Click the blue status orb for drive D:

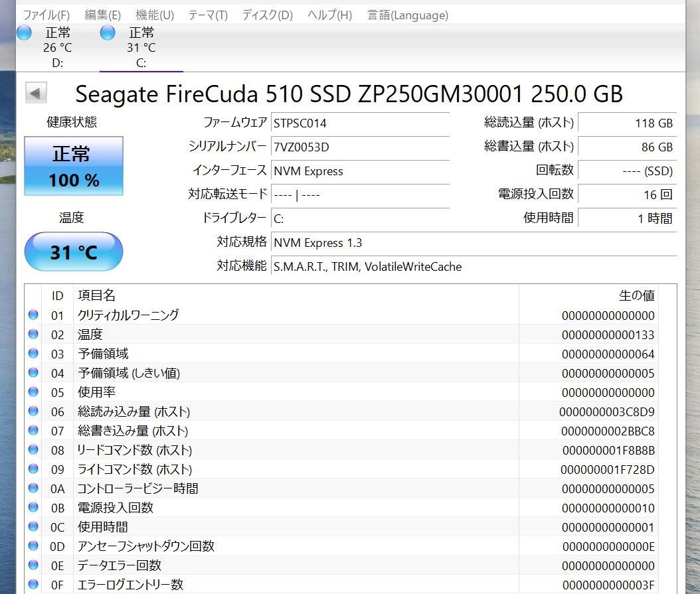pyautogui.click(x=24, y=33)
